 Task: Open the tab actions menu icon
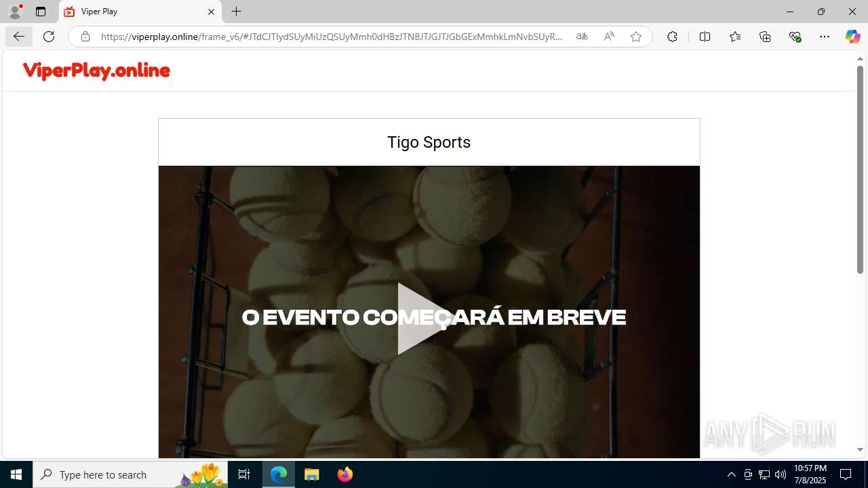[x=41, y=12]
